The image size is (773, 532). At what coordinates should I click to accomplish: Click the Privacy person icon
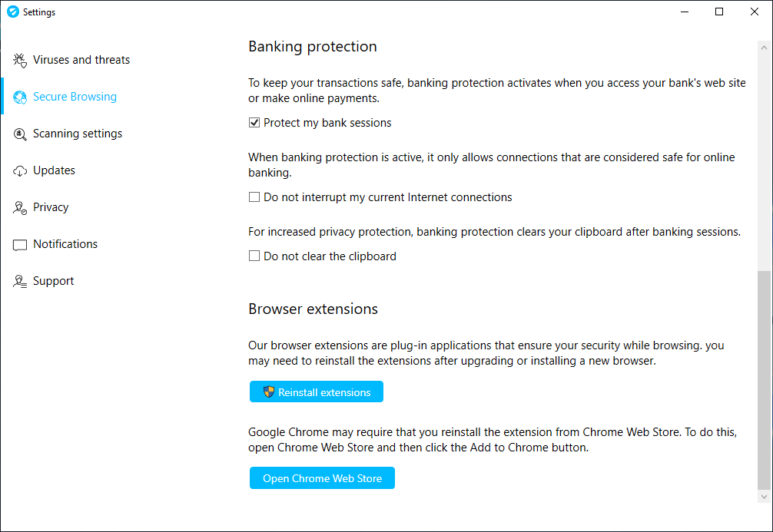click(x=20, y=207)
